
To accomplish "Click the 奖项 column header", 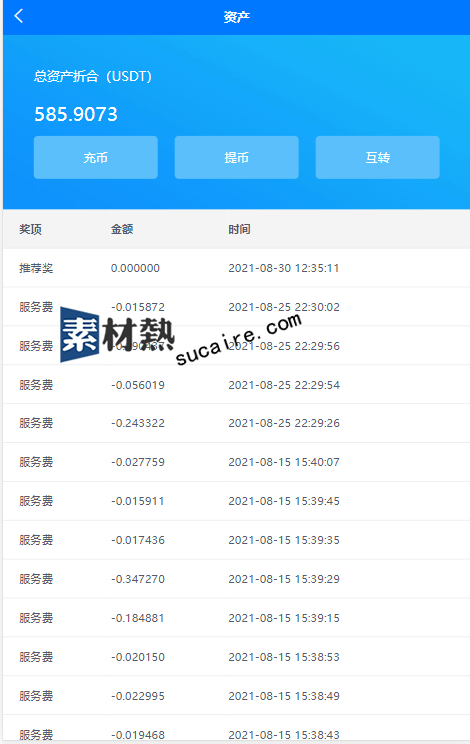I will click(30, 229).
